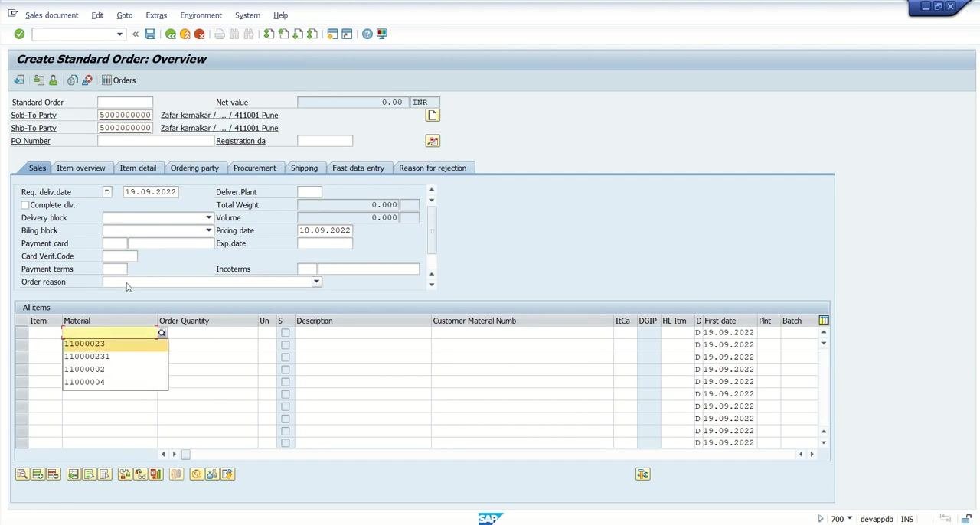Viewport: 980px width, 525px height.
Task: Tick the Complete dlv. checkbox
Action: 25,205
